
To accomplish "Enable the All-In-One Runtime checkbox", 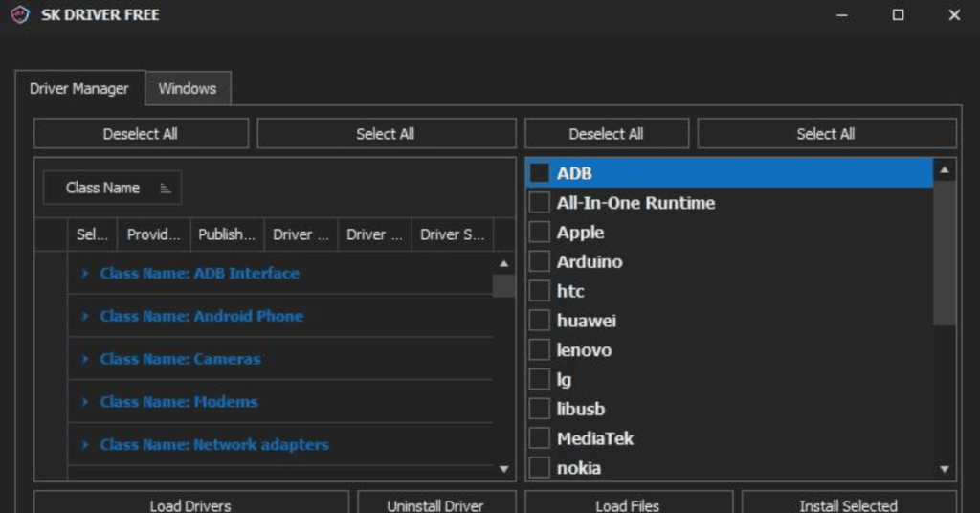I will 540,203.
